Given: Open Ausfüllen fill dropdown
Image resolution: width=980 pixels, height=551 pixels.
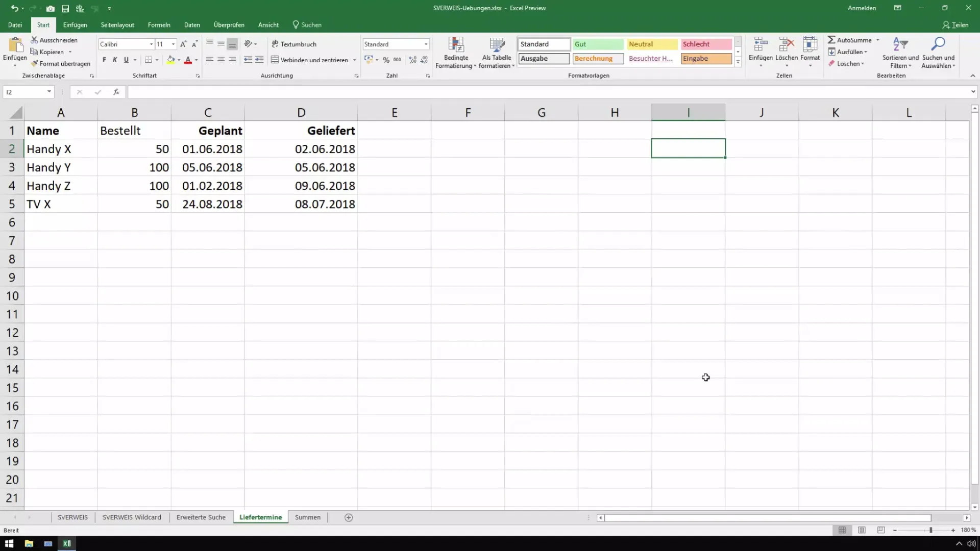Looking at the screenshot, I should click(848, 52).
